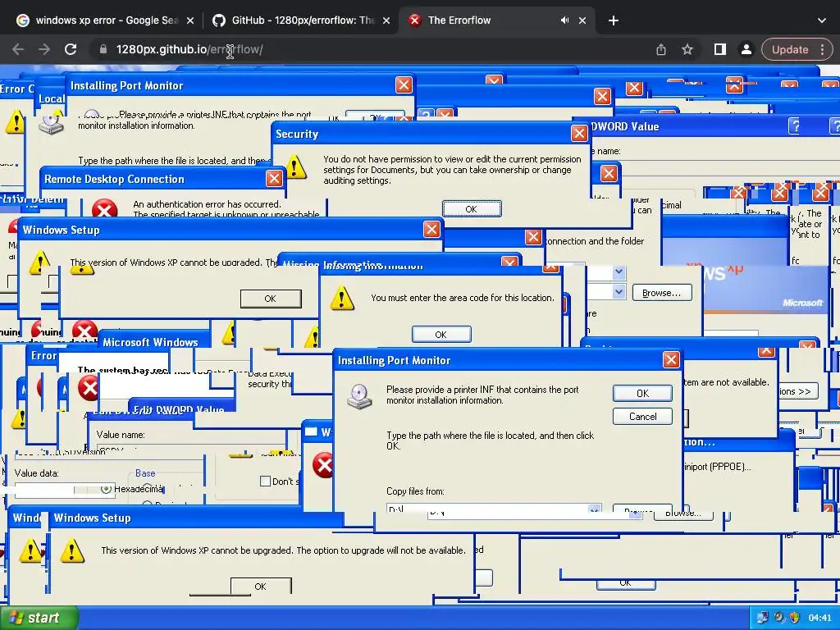The image size is (840, 630).
Task: Go back with the browser back arrow
Action: 18,49
